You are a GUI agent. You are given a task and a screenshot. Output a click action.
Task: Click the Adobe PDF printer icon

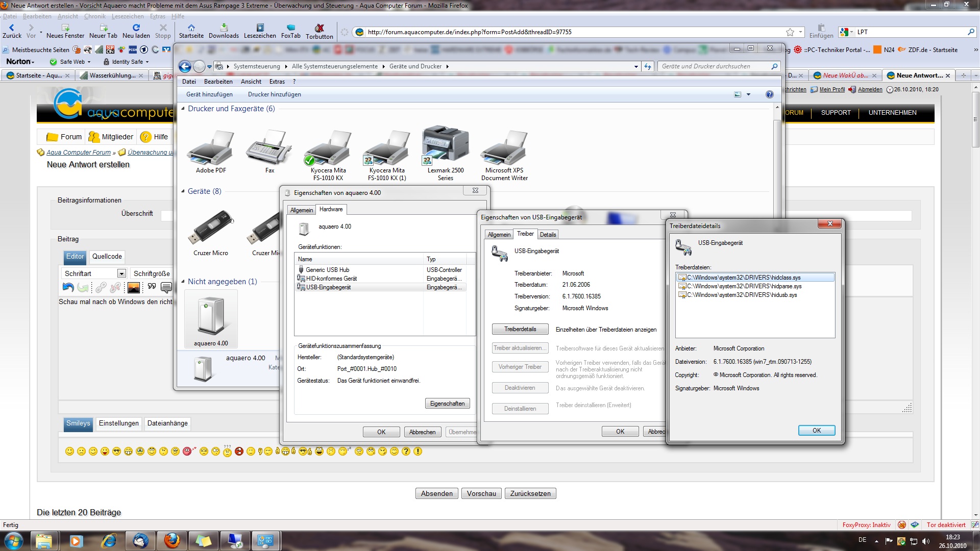210,147
